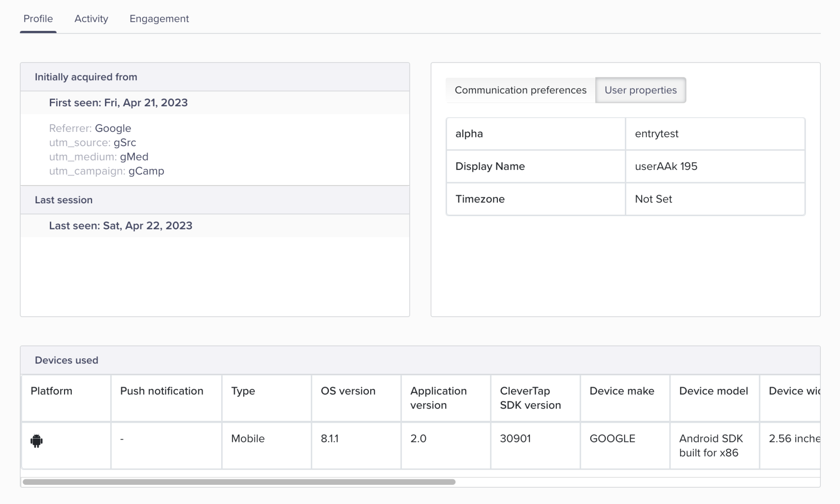Image resolution: width=840 pixels, height=504 pixels.
Task: Click the 'Display Name' property cell
Action: (x=536, y=166)
